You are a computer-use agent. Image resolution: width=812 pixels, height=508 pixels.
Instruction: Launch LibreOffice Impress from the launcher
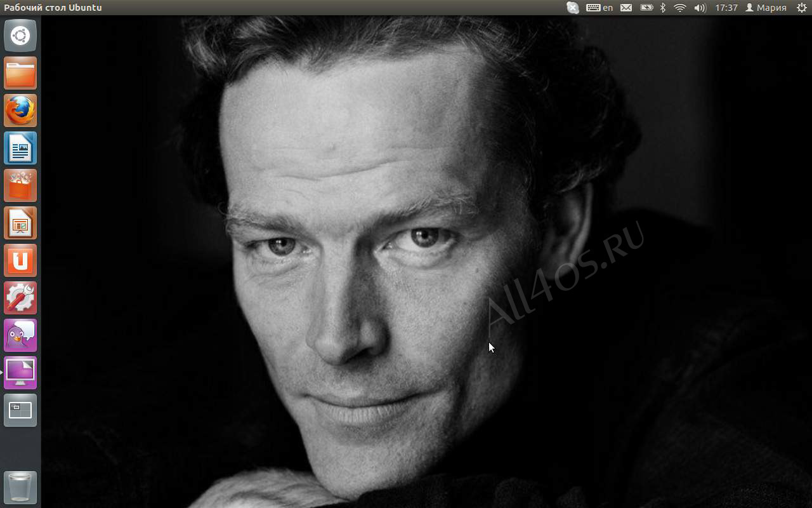point(20,223)
